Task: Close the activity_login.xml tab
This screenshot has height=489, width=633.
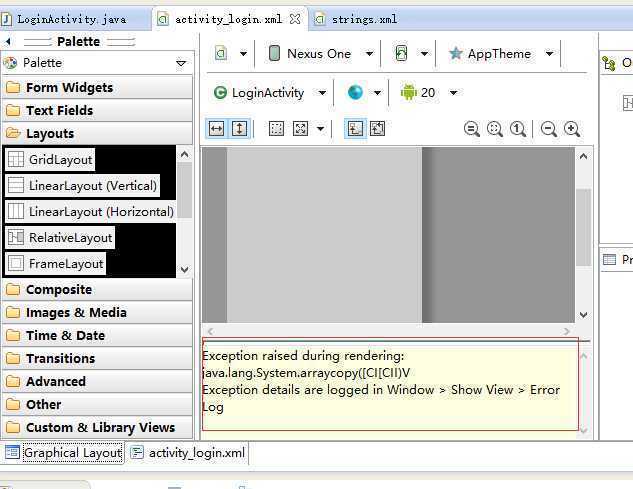Action: (x=296, y=19)
